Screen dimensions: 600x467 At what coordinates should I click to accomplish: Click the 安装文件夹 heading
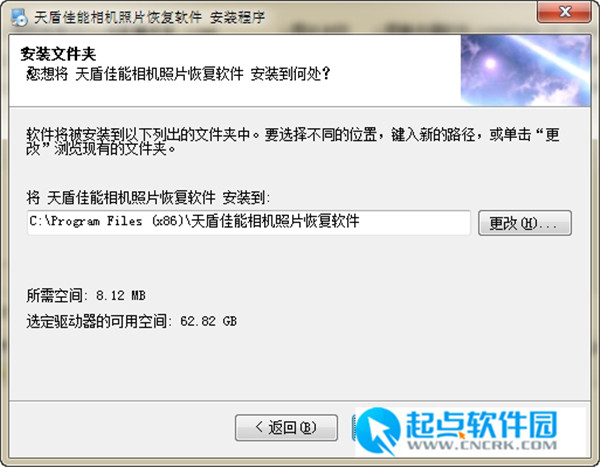[x=58, y=54]
